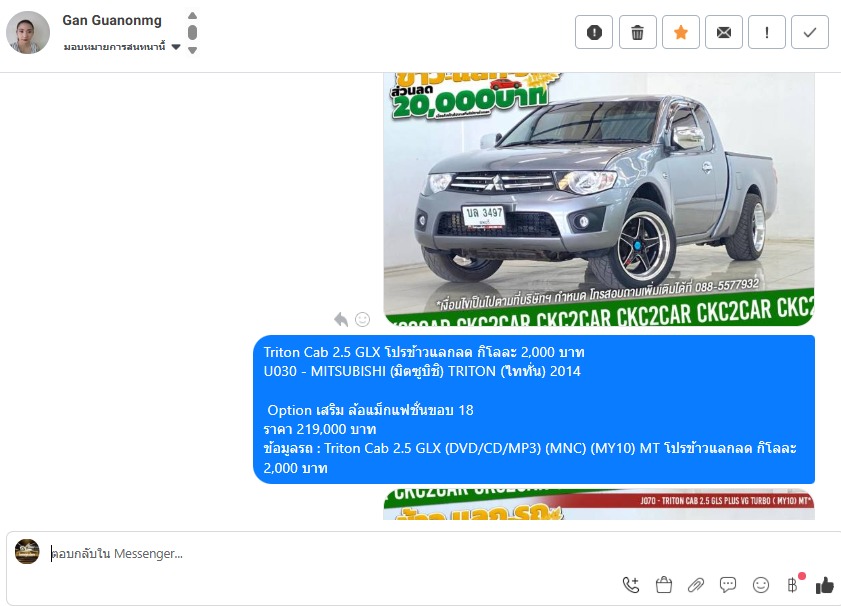Open the shopping bag products icon
841x606 pixels.
point(663,585)
